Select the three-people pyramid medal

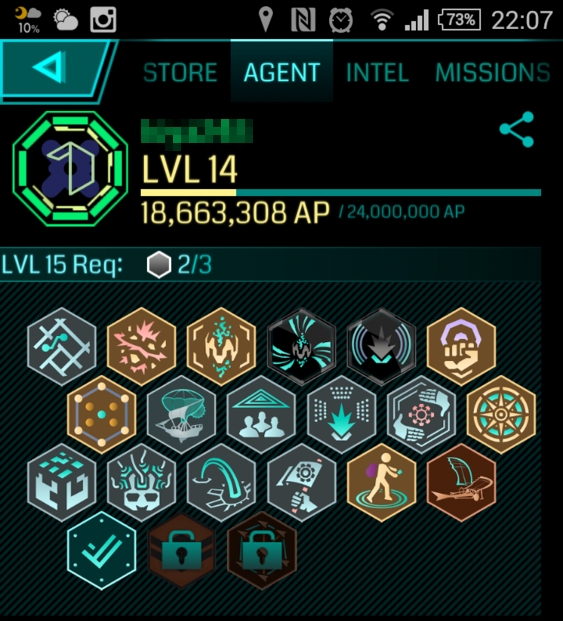coord(261,415)
